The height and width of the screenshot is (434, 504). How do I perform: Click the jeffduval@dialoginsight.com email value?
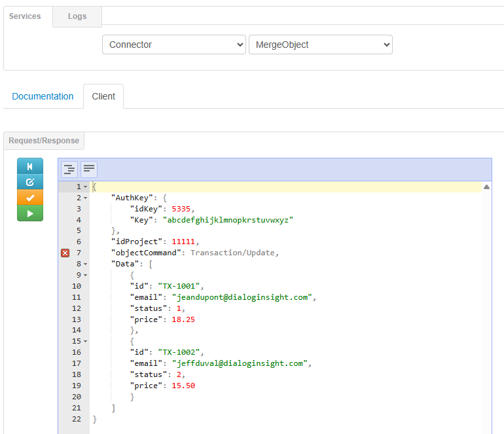coord(240,363)
